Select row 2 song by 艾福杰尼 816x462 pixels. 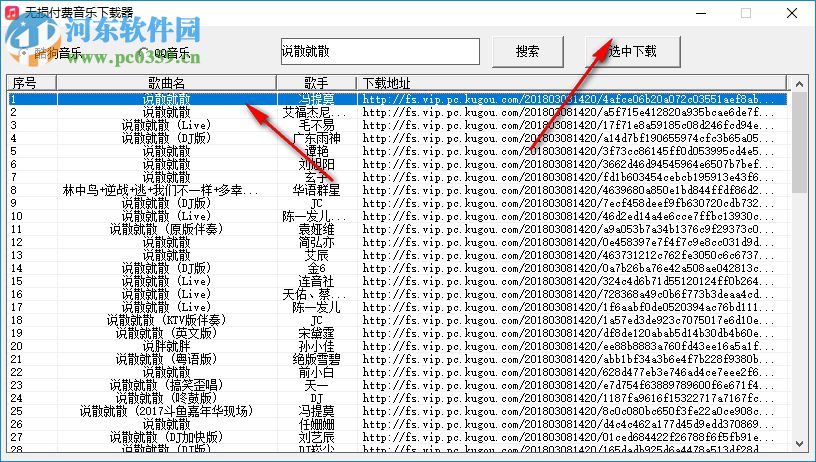[397, 112]
